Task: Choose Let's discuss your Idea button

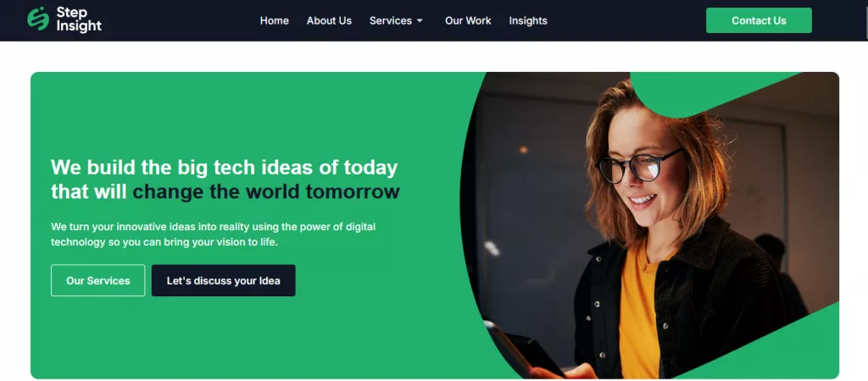Action: pyautogui.click(x=223, y=280)
